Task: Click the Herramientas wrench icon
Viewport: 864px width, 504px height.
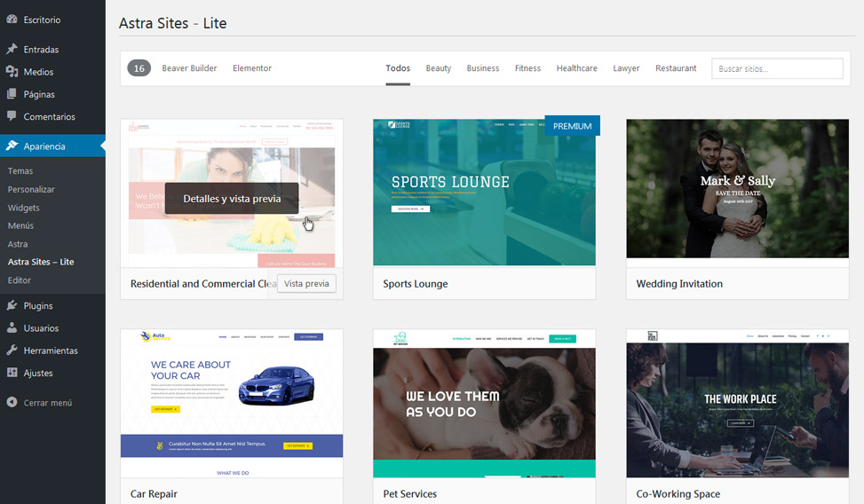Action: click(x=12, y=350)
